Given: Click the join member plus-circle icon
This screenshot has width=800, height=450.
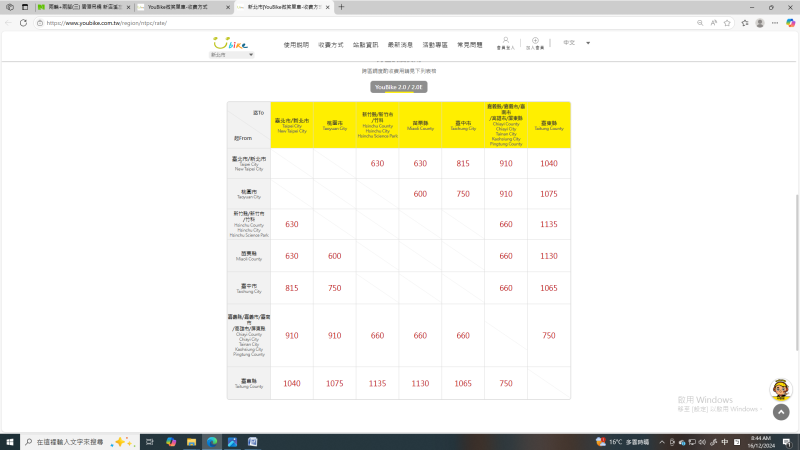Looking at the screenshot, I should click(535, 41).
